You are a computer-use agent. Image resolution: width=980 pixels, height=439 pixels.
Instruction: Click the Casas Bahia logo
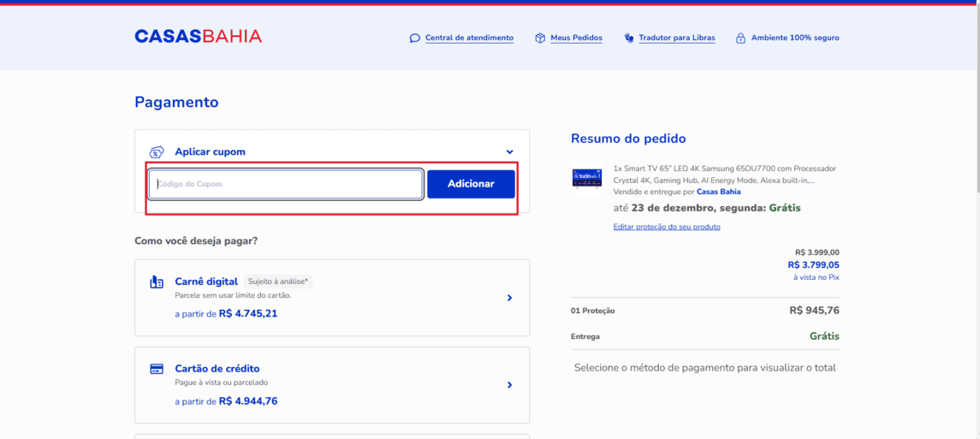(x=198, y=36)
